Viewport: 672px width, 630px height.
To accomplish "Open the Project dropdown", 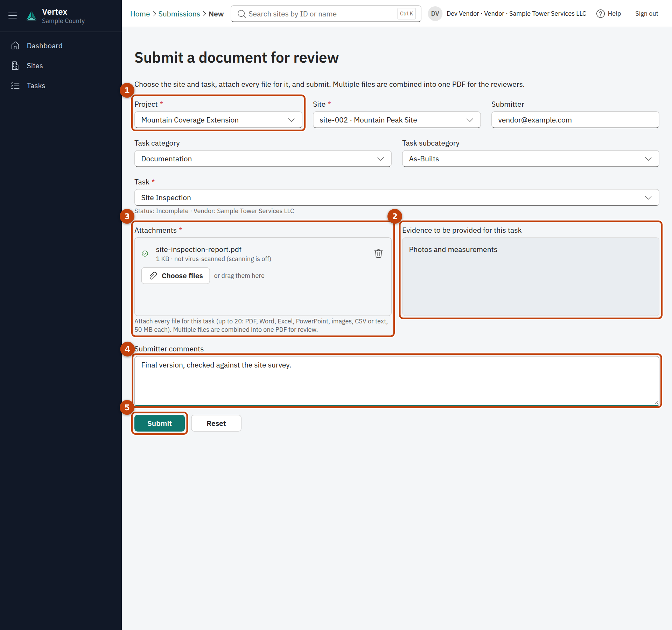I will 218,120.
